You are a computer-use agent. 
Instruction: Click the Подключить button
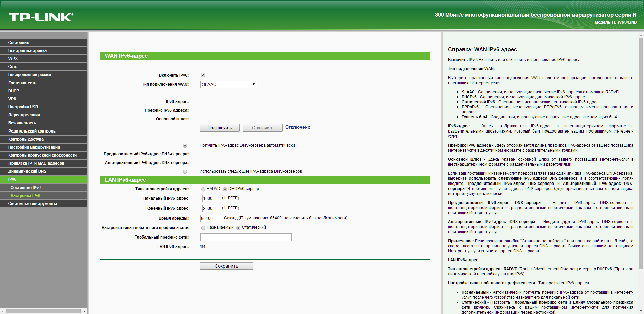tap(220, 128)
